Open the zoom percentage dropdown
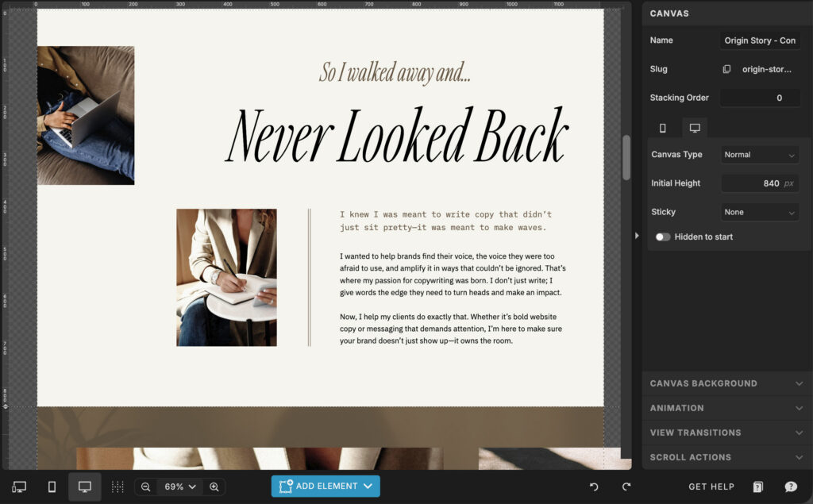Image resolution: width=813 pixels, height=504 pixels. pyautogui.click(x=179, y=487)
